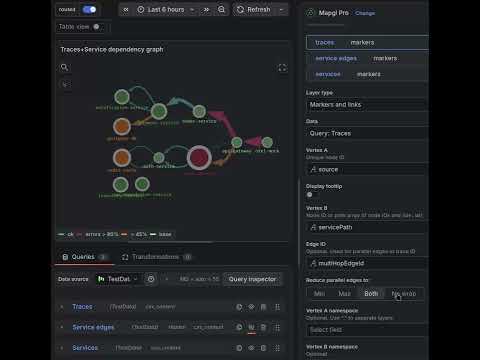Open the TestData data source dropdown
This screenshot has width=480, height=360.
(117, 279)
